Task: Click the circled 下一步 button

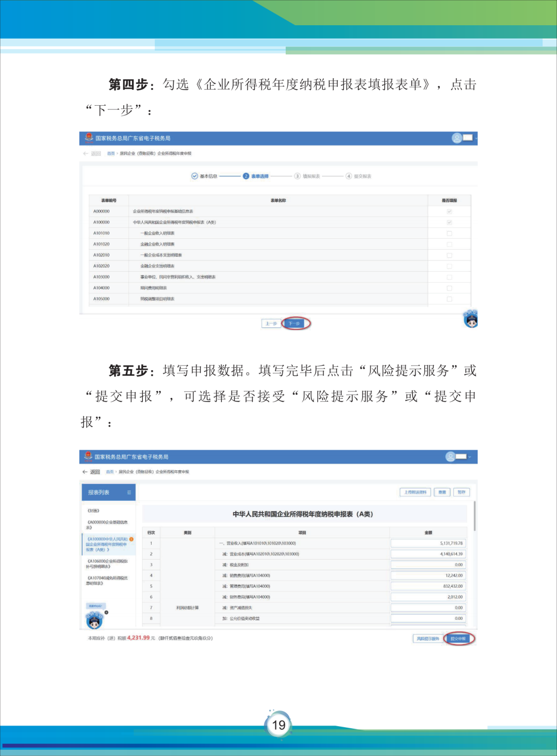Action: tap(295, 323)
